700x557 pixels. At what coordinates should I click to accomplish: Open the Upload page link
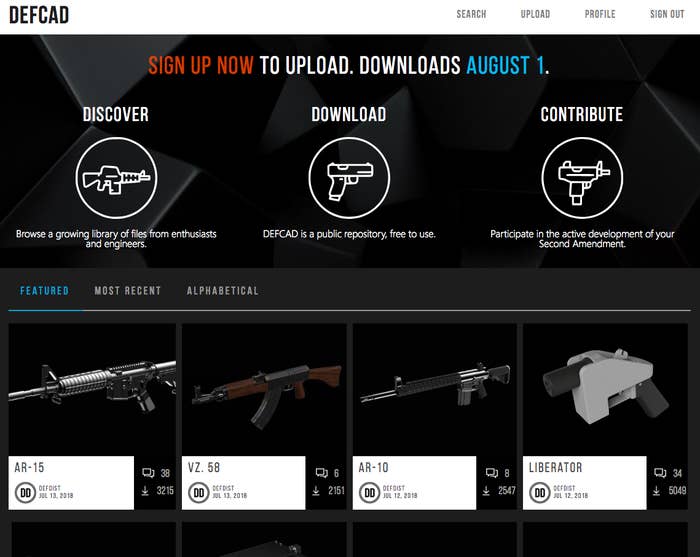[535, 14]
